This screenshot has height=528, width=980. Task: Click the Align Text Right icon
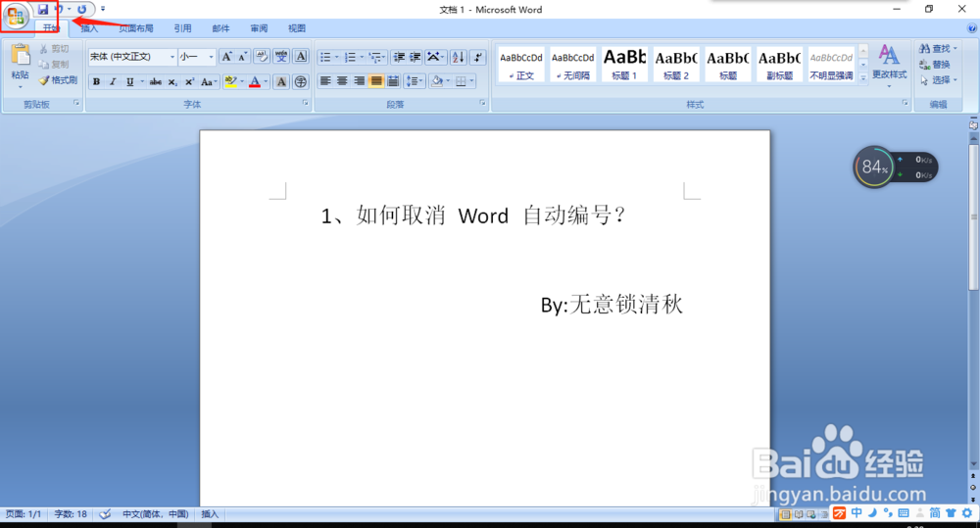coord(360,81)
